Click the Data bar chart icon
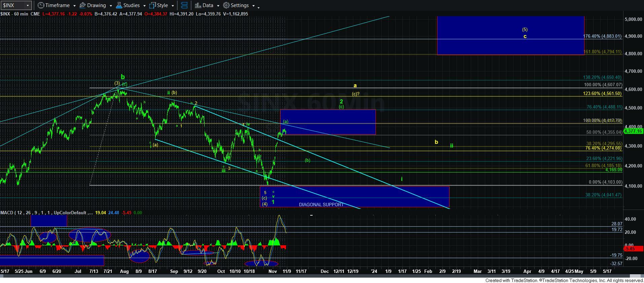This screenshot has height=283, width=644. pos(198,5)
